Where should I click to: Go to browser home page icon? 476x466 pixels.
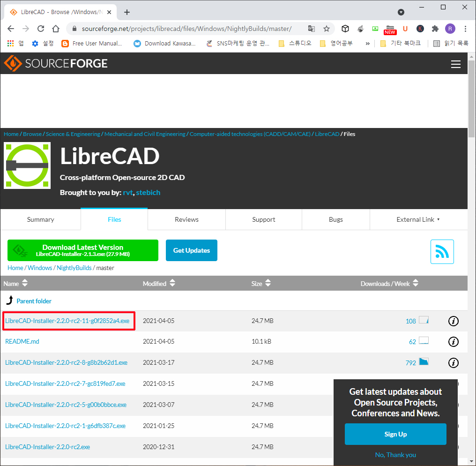(x=56, y=29)
